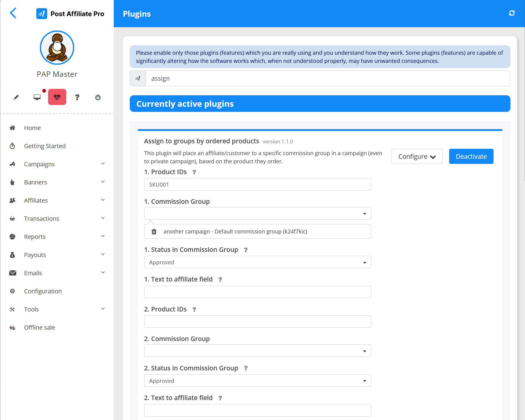Open the monitor notifications icon

coord(37,97)
